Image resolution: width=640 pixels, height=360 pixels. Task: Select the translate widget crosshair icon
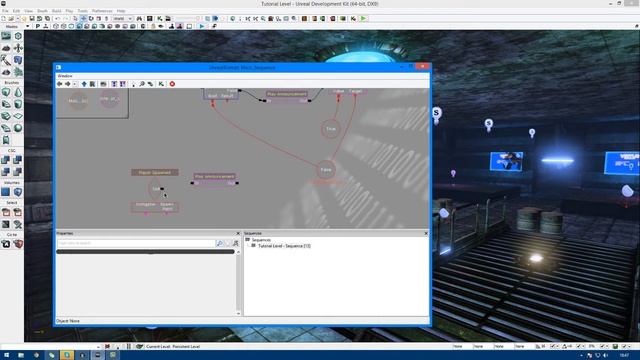tap(84, 18)
